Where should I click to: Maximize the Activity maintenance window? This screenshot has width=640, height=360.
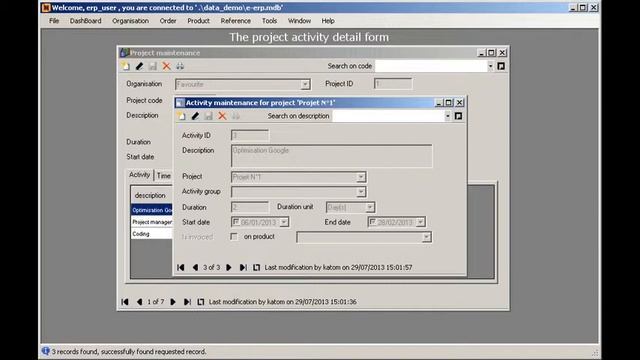pyautogui.click(x=449, y=102)
